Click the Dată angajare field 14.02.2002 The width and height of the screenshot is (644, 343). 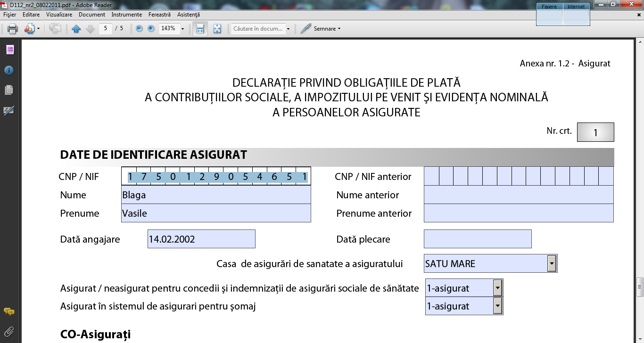pyautogui.click(x=201, y=239)
